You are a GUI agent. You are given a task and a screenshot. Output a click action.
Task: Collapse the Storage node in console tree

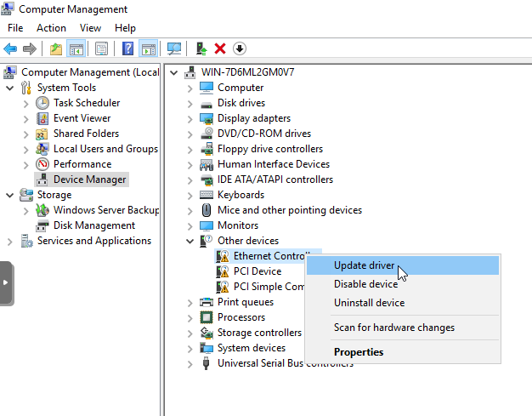[x=10, y=195]
